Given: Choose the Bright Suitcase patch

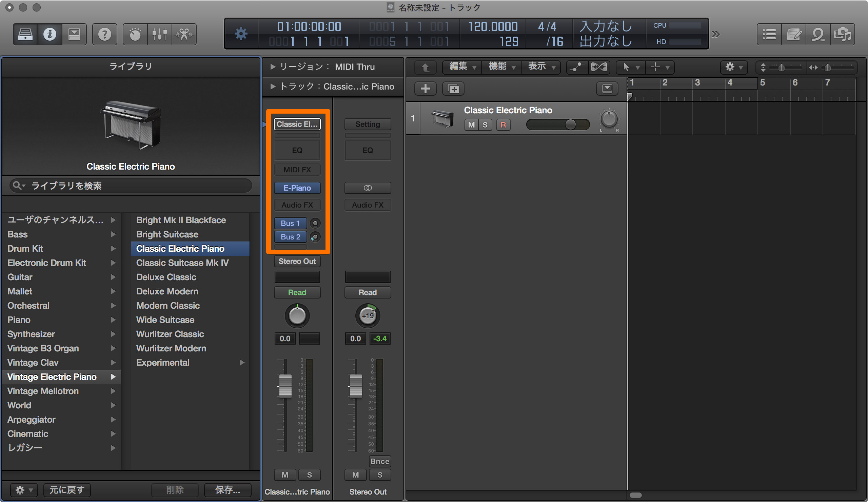Looking at the screenshot, I should tap(190, 234).
